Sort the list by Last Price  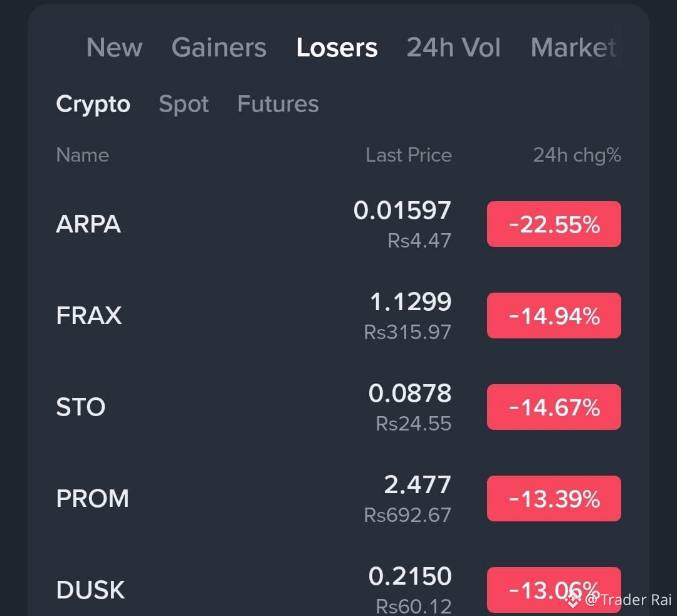[408, 155]
